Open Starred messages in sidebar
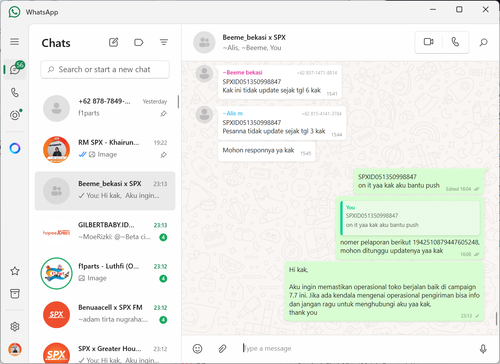Viewport: 500px width, 364px height. 15,271
